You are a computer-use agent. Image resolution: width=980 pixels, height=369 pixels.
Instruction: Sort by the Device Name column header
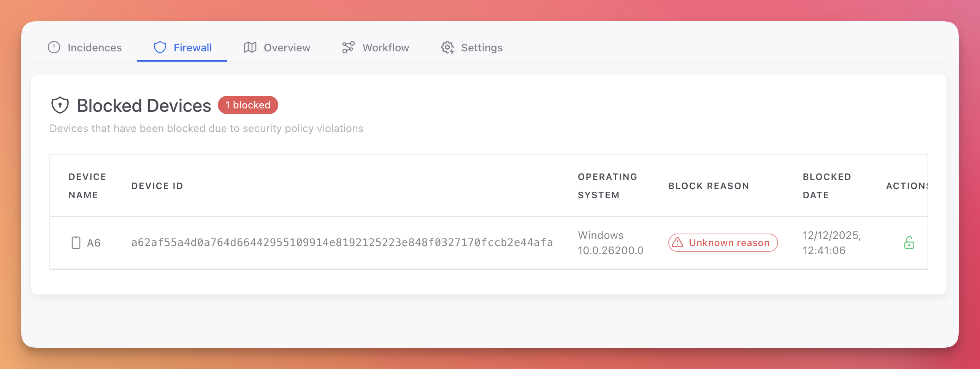[87, 186]
